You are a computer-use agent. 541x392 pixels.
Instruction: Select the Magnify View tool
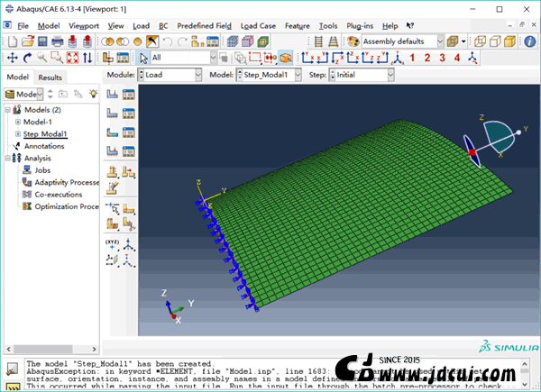[x=42, y=58]
